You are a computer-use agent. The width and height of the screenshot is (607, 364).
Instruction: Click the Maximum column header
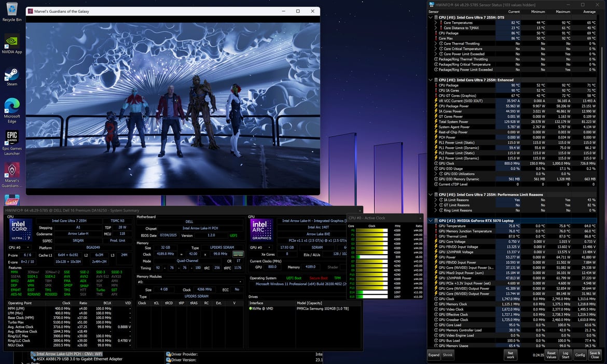[x=563, y=11]
